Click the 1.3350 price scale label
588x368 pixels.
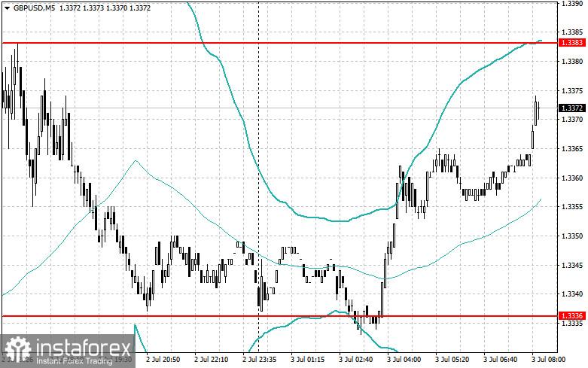click(572, 236)
